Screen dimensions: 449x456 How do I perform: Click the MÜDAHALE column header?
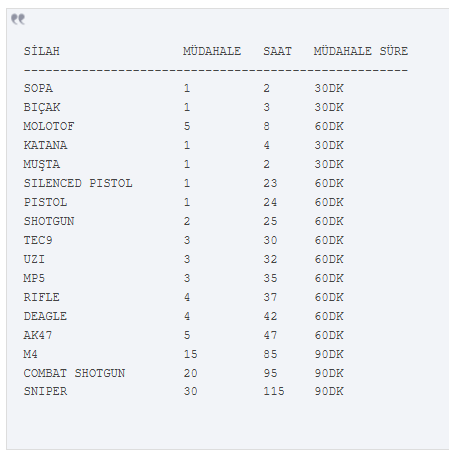coord(212,51)
